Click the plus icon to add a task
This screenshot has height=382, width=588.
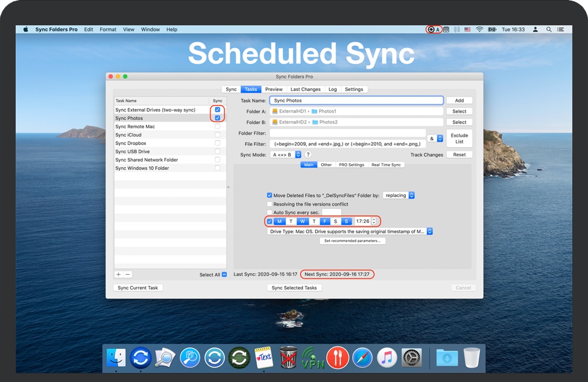pos(118,274)
